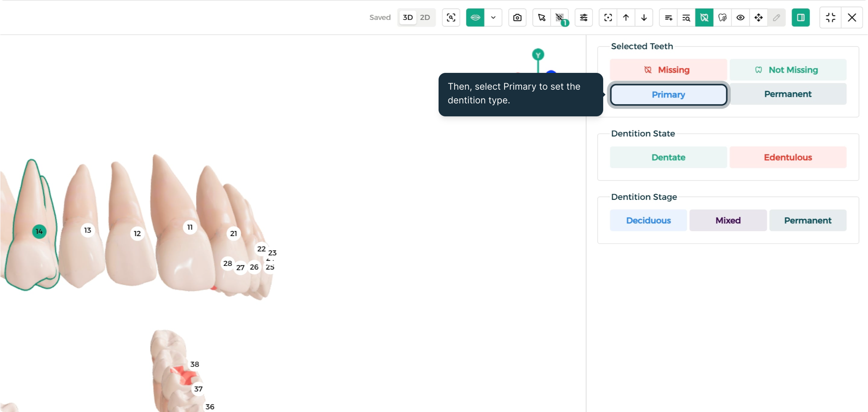The height and width of the screenshot is (412, 868).
Task: Choose Deciduous dentition stage
Action: 649,220
